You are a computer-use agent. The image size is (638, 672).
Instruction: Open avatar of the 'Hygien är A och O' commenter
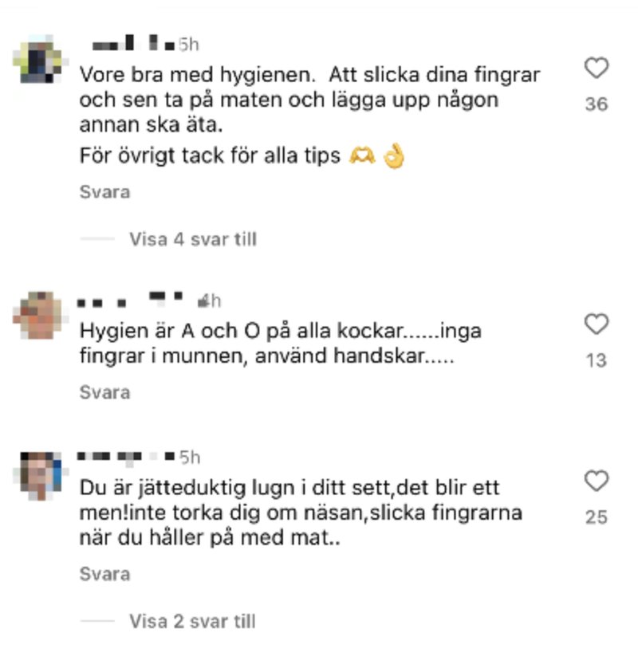pos(39,316)
